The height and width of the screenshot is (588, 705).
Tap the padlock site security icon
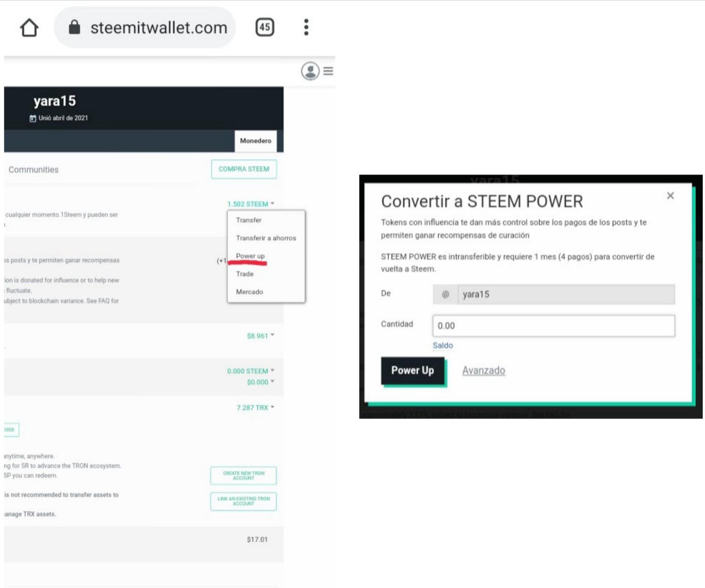[x=74, y=27]
